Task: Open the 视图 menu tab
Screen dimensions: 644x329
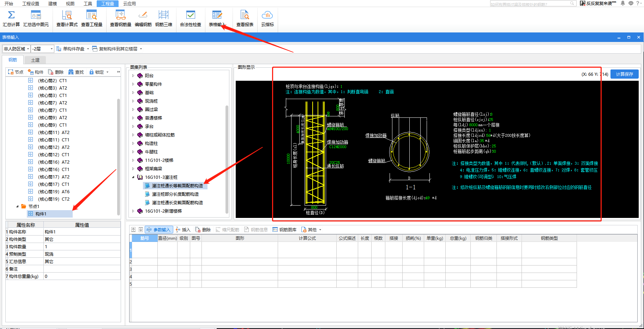Action: tap(70, 4)
